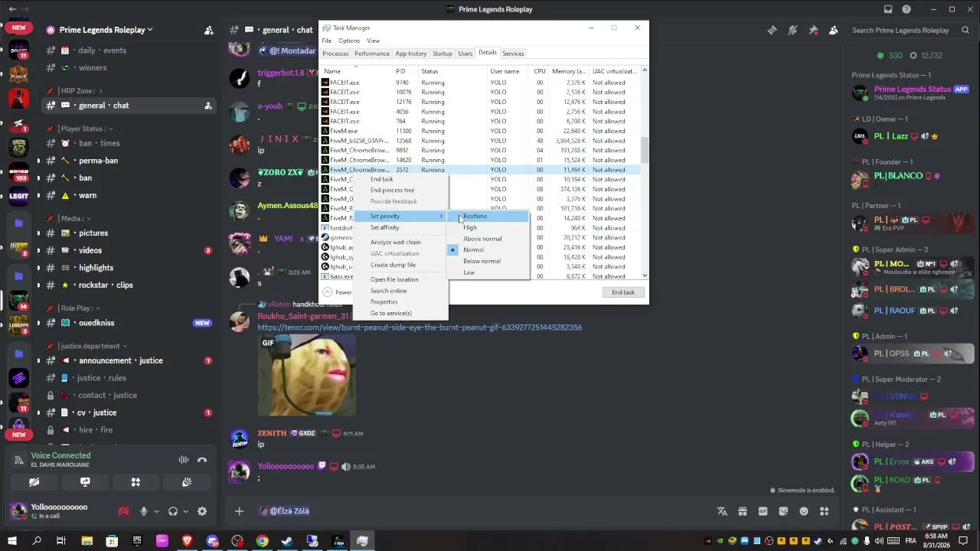Send a gift from message bar
The width and height of the screenshot is (980, 551).
[x=742, y=511]
